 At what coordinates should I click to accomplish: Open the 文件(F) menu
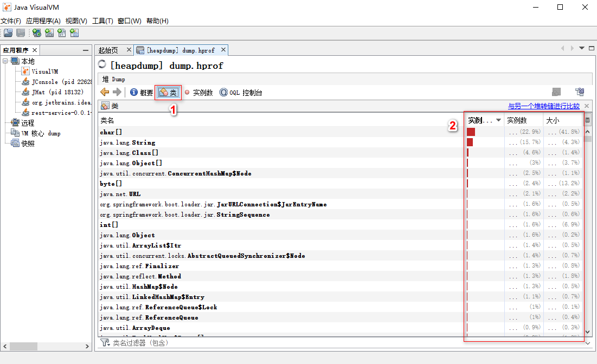point(11,21)
